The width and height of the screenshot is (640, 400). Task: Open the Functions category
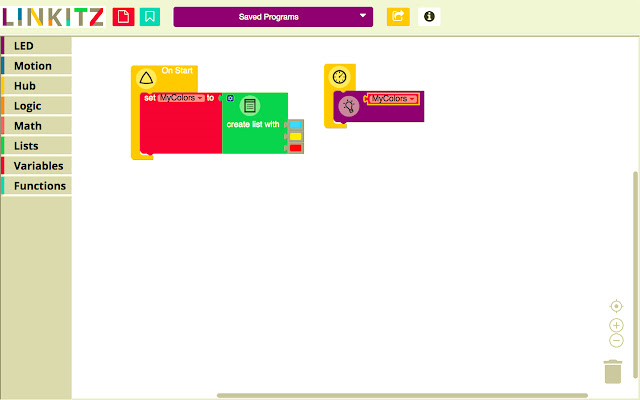(36, 186)
